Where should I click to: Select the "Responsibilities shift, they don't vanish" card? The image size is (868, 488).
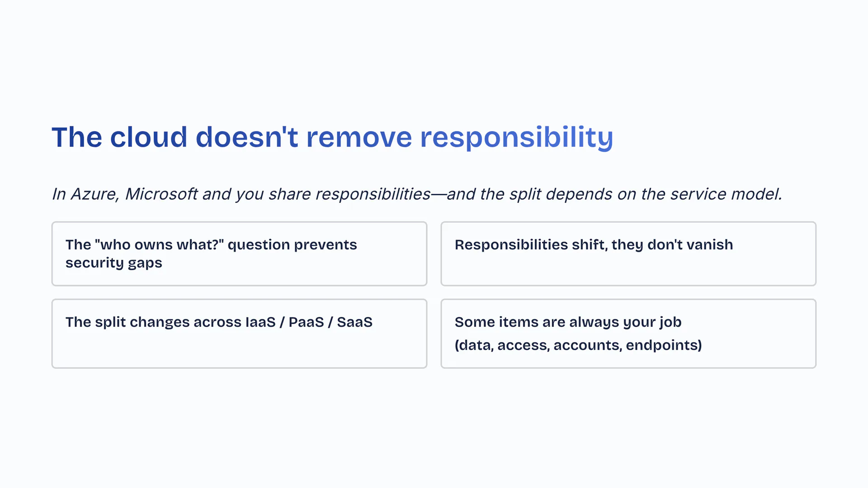pyautogui.click(x=628, y=253)
